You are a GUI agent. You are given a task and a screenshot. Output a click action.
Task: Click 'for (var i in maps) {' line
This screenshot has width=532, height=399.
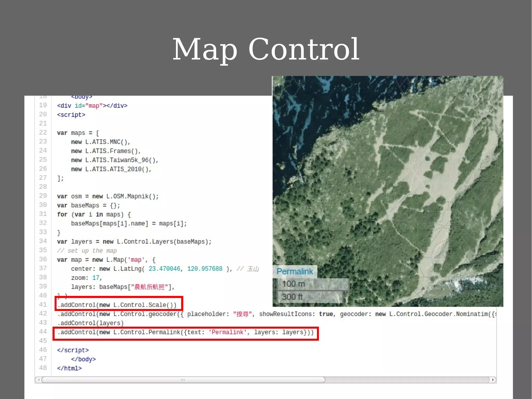tap(94, 214)
